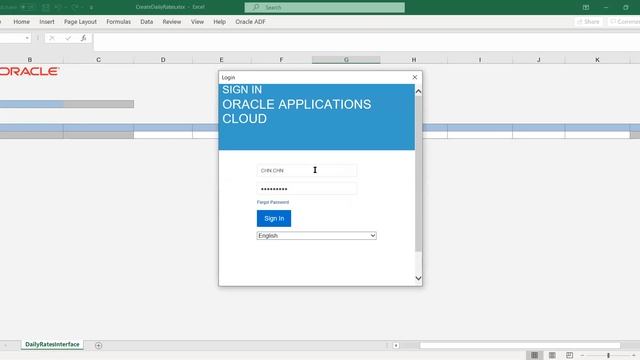
Task: Open Ribbon Display Options icon
Action: click(586, 7)
